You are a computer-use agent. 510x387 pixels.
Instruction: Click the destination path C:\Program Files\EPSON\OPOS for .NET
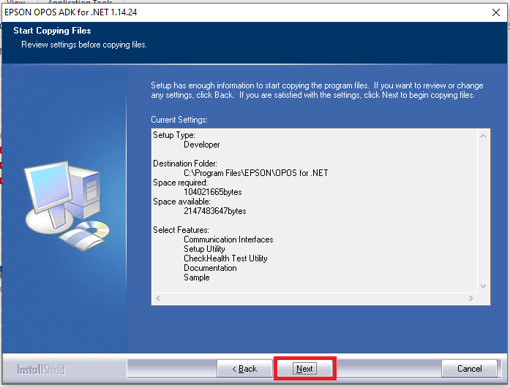256,173
